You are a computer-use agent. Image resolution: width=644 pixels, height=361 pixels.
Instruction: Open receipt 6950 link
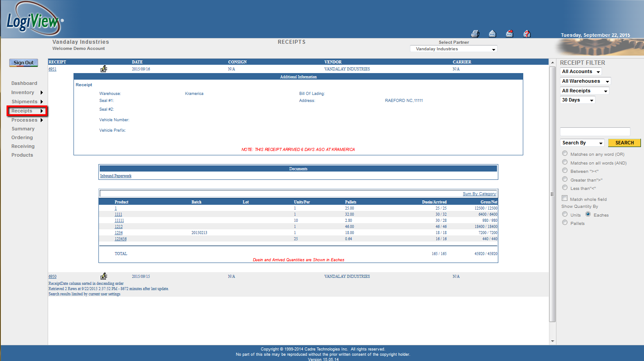point(52,277)
